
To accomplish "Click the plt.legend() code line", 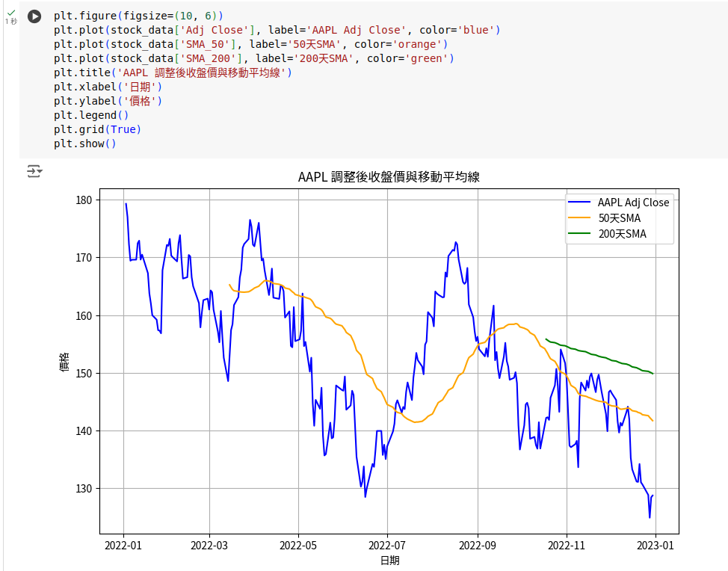I will coord(91,115).
